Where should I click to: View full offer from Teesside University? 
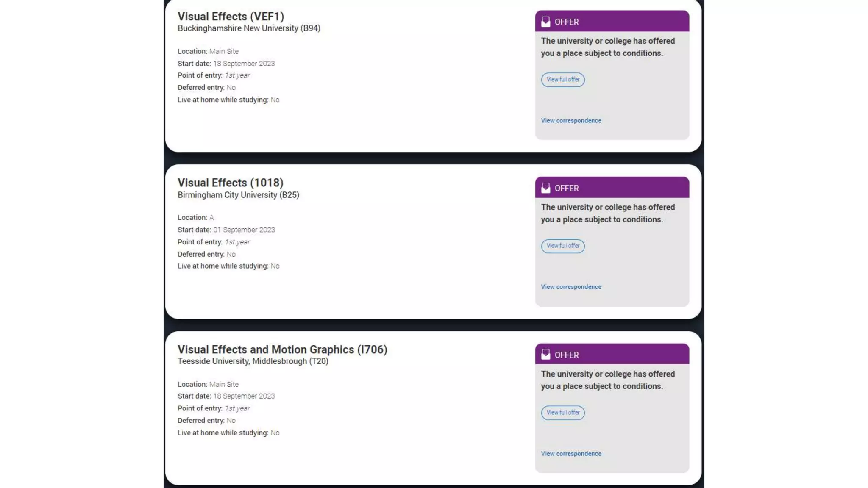[562, 413]
